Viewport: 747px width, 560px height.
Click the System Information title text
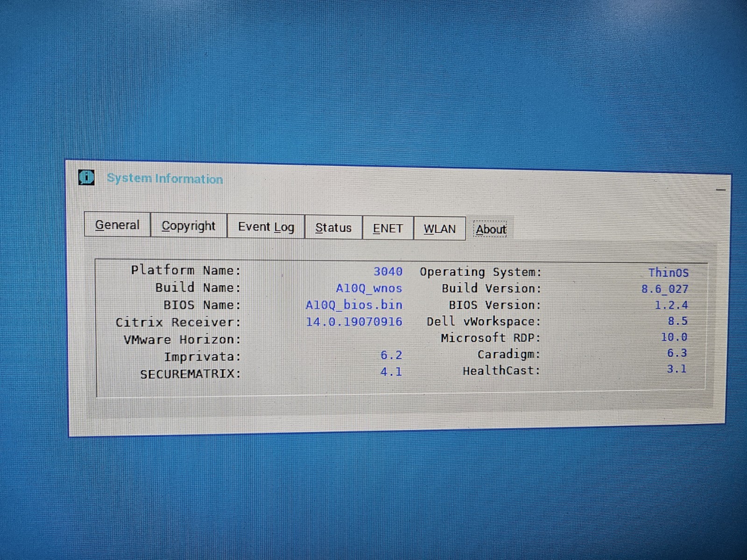165,178
